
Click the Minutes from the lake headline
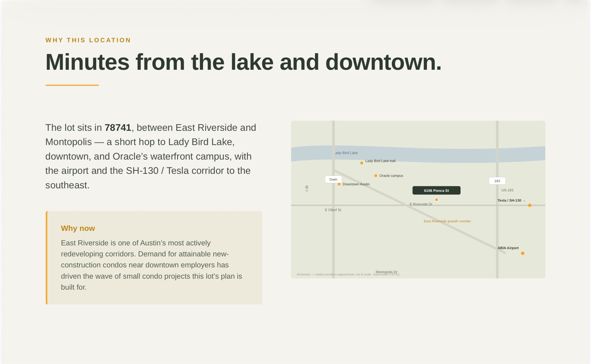tap(243, 62)
